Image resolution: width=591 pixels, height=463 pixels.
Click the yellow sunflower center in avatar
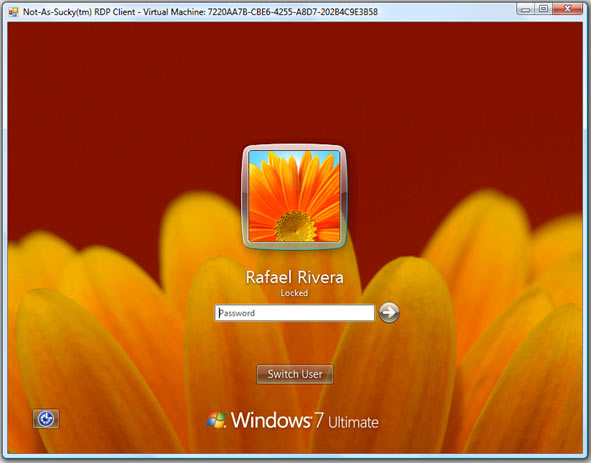click(x=295, y=226)
